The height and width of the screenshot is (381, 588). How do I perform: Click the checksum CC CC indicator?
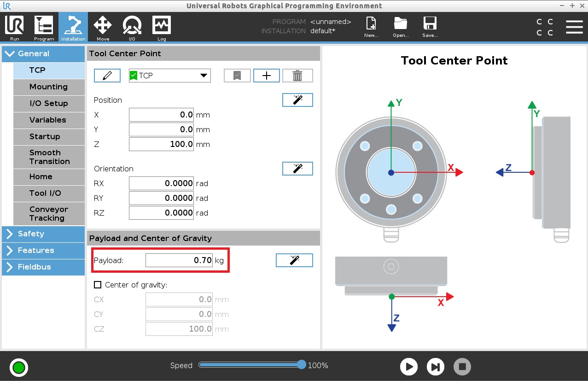pos(545,27)
